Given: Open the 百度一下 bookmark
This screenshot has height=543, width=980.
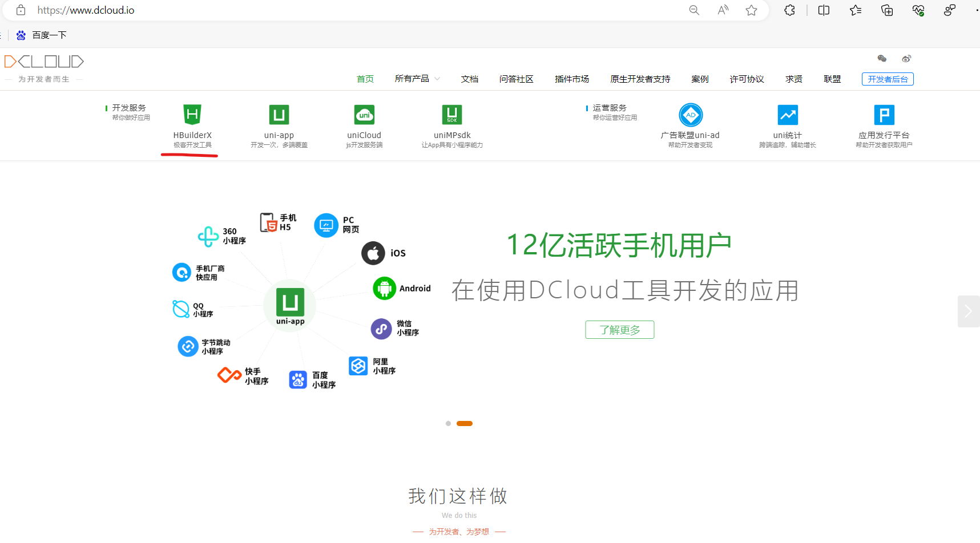Looking at the screenshot, I should coord(42,35).
